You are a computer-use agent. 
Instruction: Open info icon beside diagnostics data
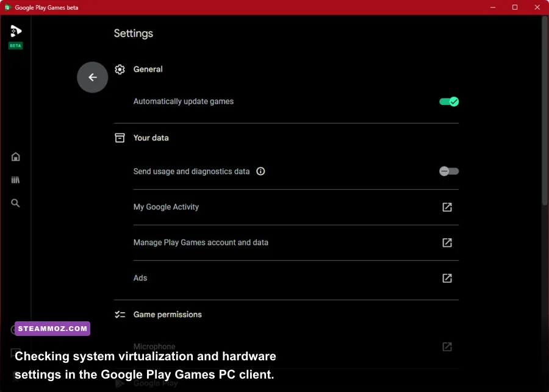(x=260, y=171)
